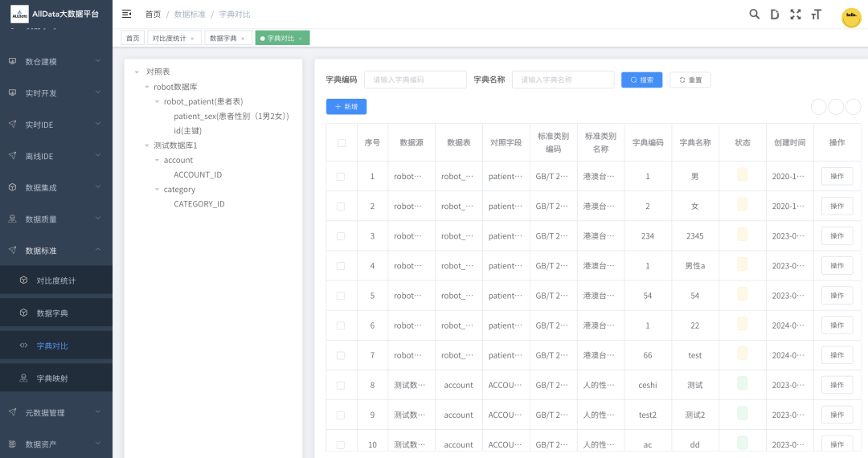This screenshot has width=868, height=458.
Task: Click the document icon in top header
Action: (x=775, y=14)
